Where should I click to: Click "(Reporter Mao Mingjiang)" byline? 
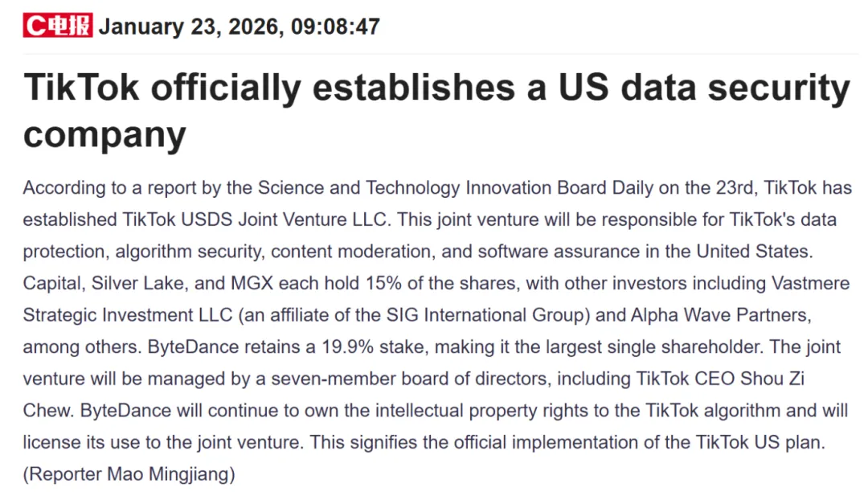pyautogui.click(x=129, y=473)
